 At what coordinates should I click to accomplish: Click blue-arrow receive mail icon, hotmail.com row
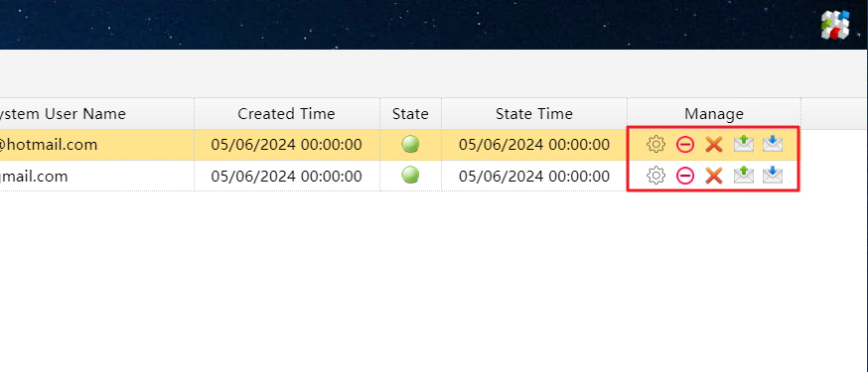(773, 144)
